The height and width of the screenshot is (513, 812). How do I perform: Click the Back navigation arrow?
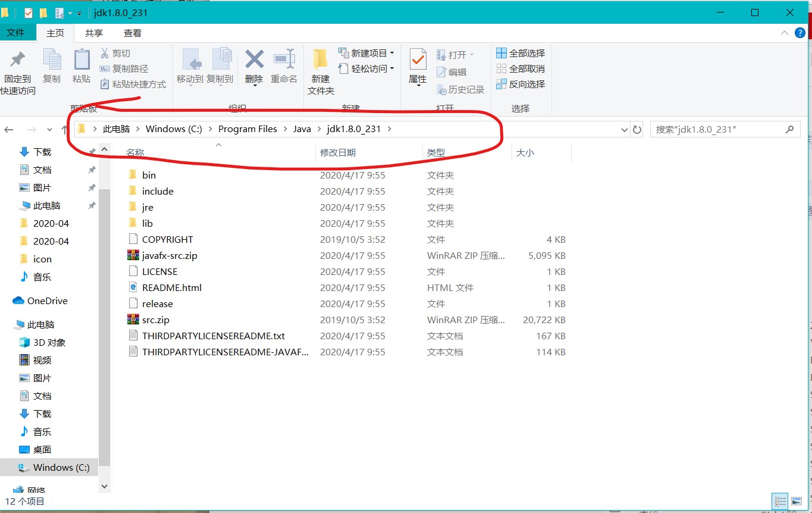(9, 129)
